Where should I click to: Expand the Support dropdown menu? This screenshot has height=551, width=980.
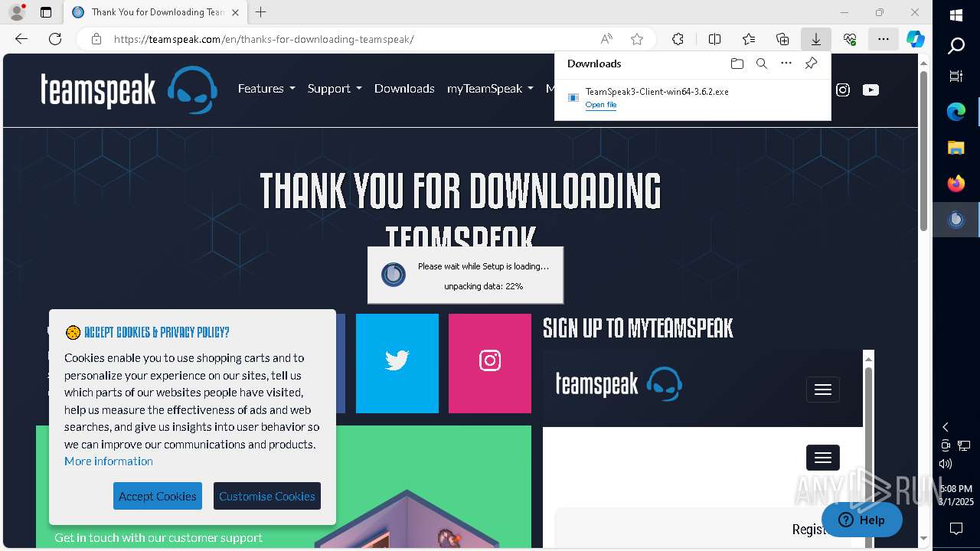point(335,89)
